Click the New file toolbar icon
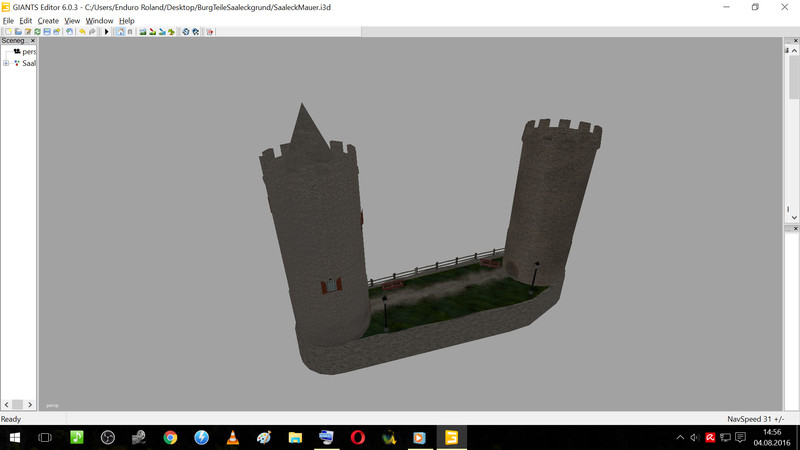The height and width of the screenshot is (450, 800). pos(7,32)
